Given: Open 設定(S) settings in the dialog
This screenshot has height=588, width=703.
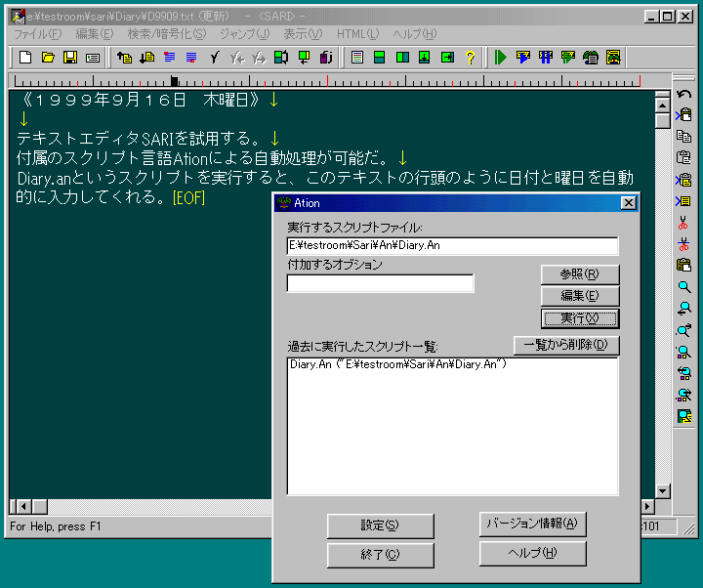Looking at the screenshot, I should 380,525.
